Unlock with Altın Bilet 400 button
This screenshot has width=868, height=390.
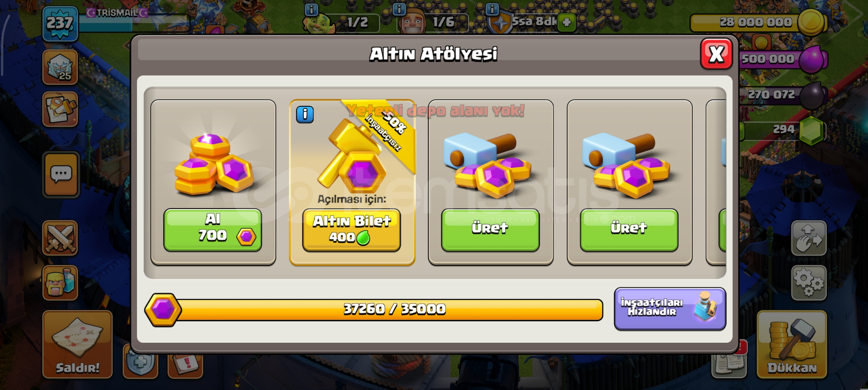(x=351, y=230)
